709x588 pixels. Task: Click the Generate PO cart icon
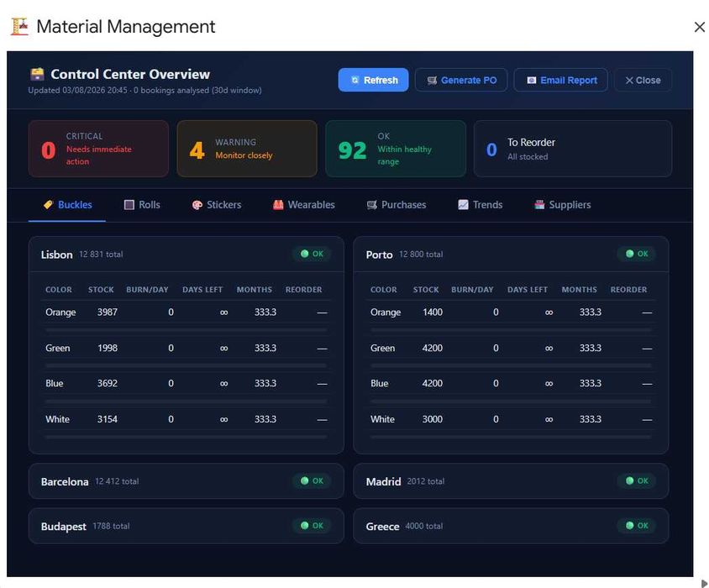[x=433, y=81]
